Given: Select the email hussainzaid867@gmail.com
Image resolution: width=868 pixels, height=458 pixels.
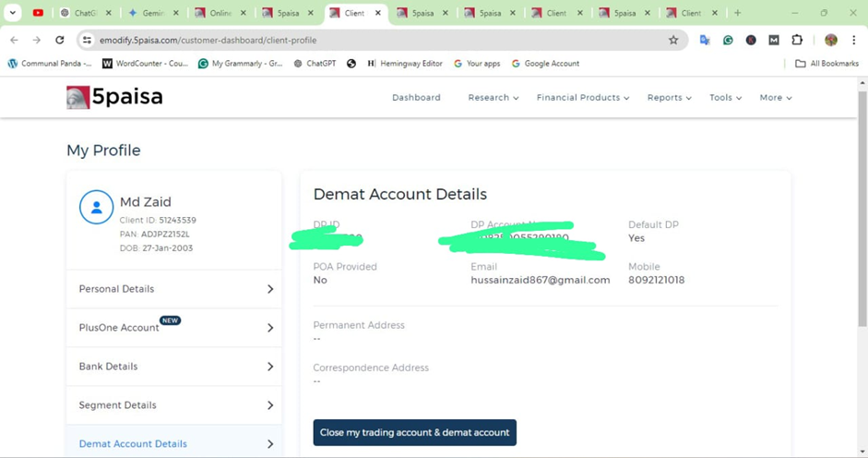Looking at the screenshot, I should tap(541, 280).
